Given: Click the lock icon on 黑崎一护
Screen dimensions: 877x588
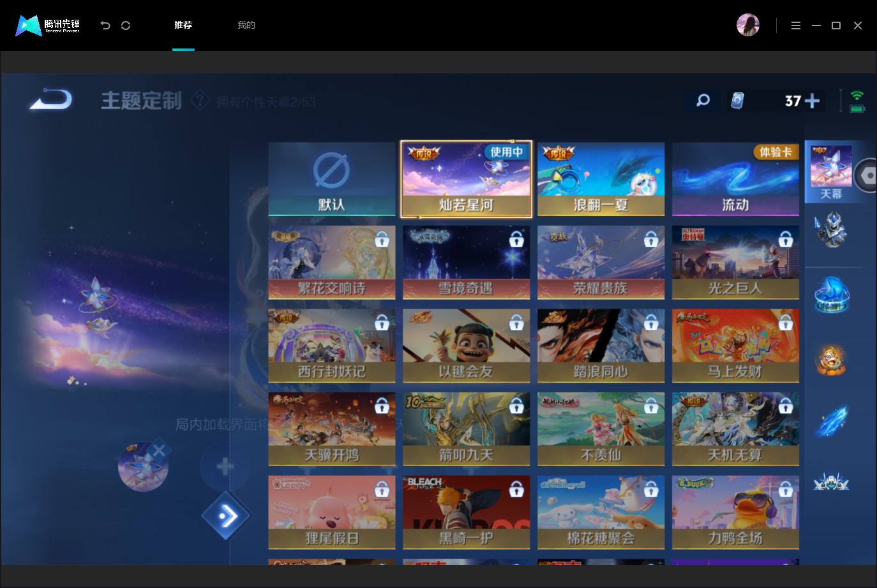Looking at the screenshot, I should point(516,489).
